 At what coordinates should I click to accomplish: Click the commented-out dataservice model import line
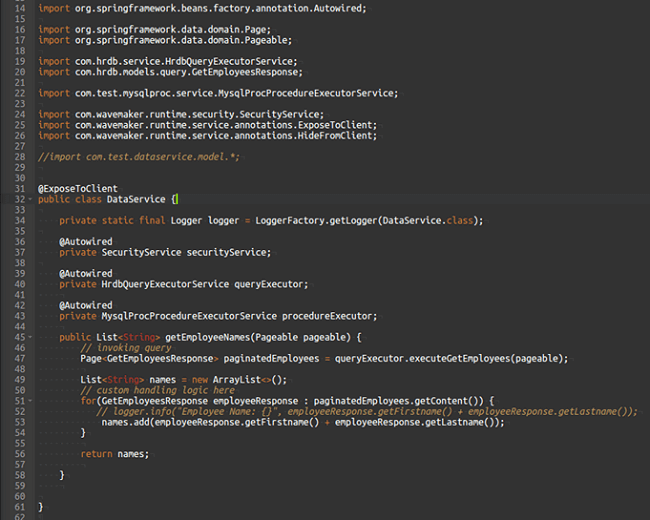[138, 157]
